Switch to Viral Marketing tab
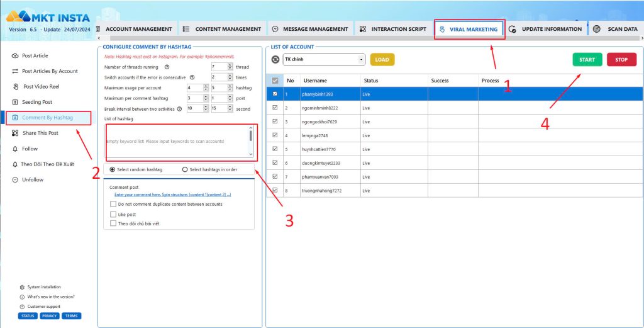This screenshot has width=644, height=328. [469, 29]
